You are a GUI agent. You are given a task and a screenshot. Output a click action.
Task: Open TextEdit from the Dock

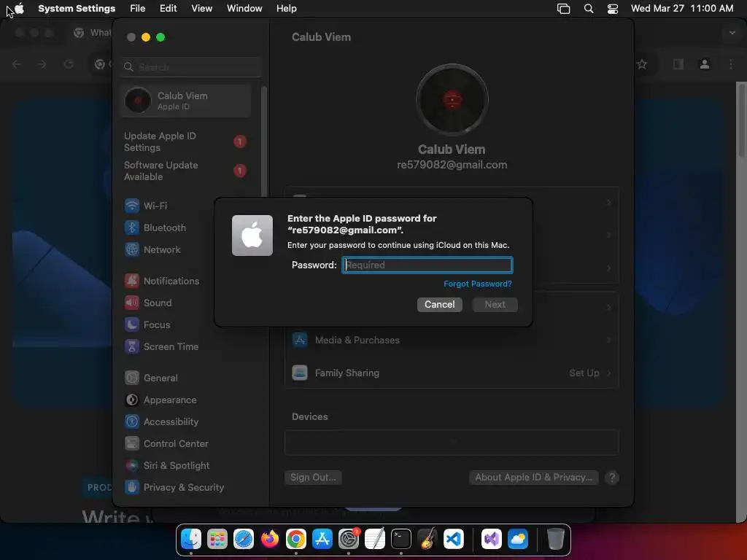(x=374, y=540)
